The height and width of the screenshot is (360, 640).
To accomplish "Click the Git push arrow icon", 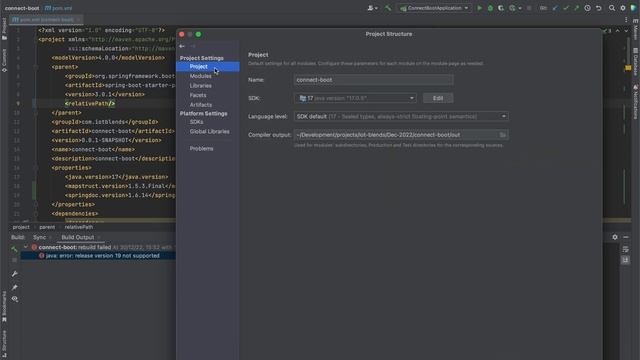I will click(576, 8).
